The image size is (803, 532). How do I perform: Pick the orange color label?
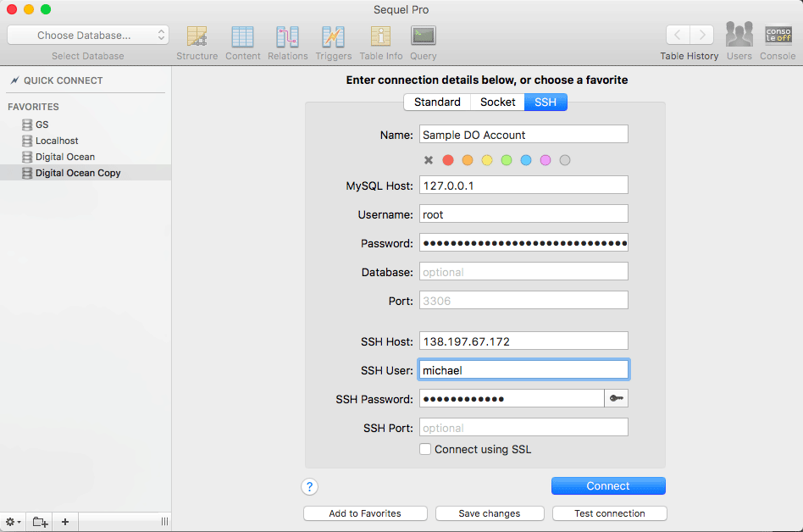pos(468,160)
